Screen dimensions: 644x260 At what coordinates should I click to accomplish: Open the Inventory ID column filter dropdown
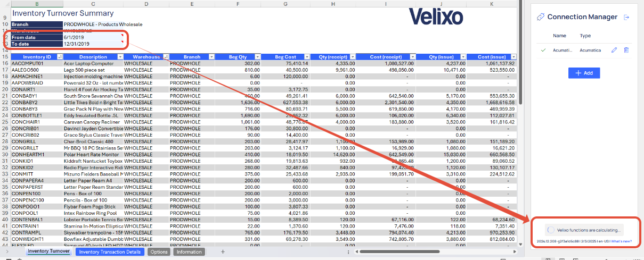point(60,57)
